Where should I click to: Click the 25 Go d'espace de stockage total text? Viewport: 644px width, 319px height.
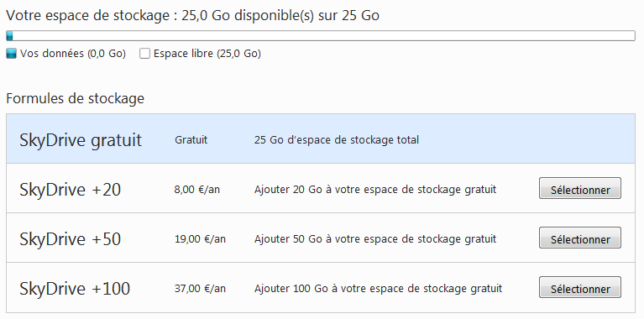pos(337,140)
